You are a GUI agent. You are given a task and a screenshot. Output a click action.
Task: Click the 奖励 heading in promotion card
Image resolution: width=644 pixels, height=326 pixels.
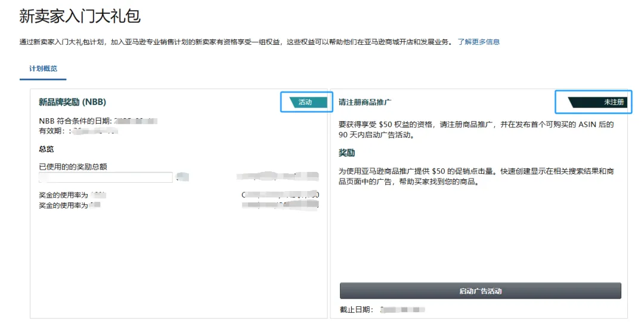(x=346, y=153)
